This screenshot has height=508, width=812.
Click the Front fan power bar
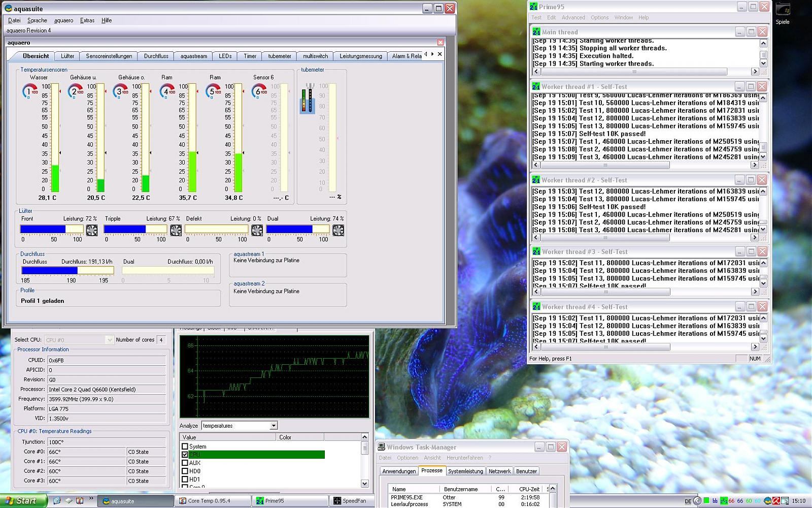point(52,230)
